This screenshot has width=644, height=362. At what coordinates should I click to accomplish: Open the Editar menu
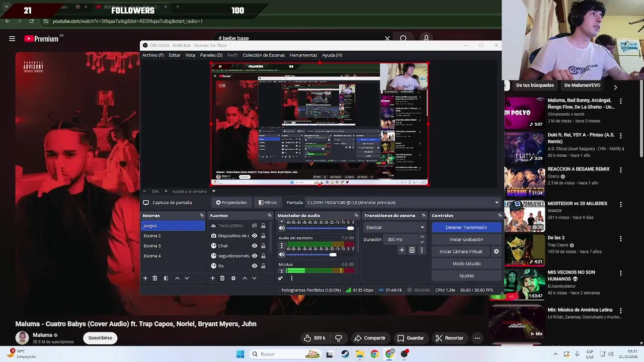(x=175, y=55)
